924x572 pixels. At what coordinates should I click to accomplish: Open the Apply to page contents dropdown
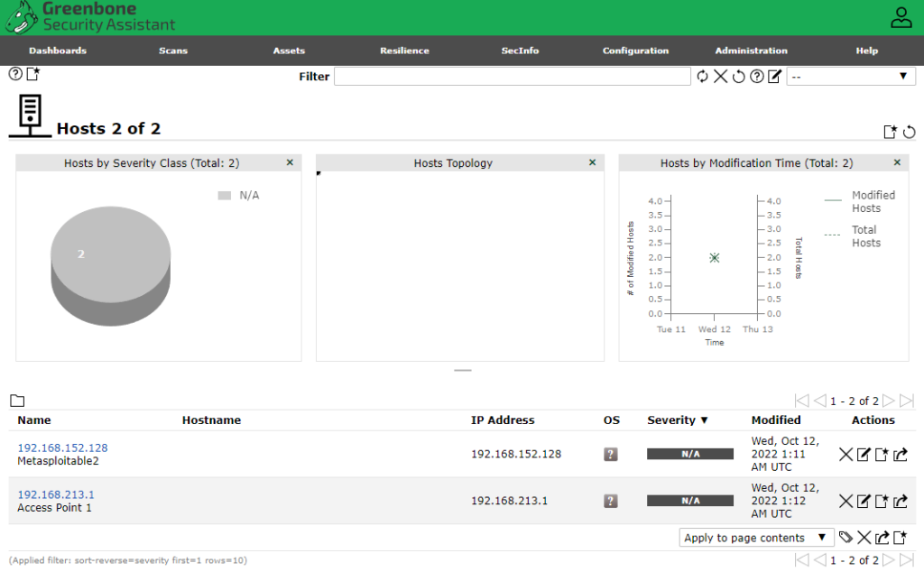tap(756, 538)
